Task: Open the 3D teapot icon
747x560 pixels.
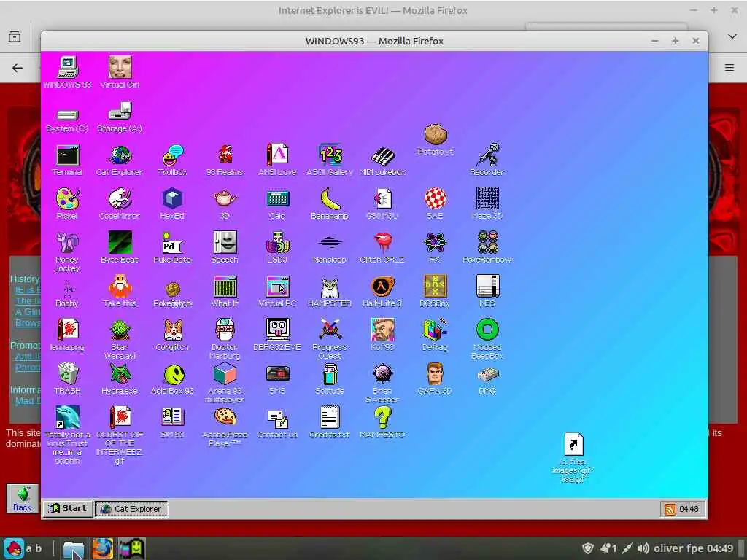Action: (225, 199)
